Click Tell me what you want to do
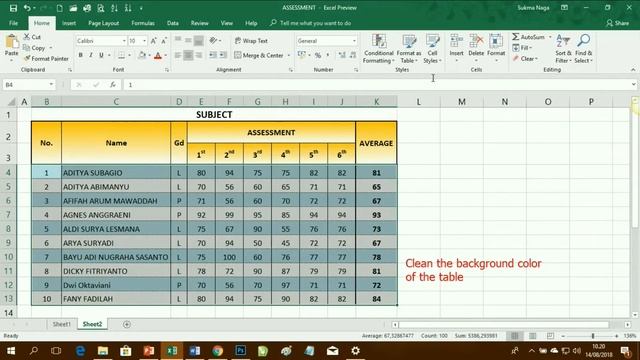Image resolution: width=640 pixels, height=360 pixels. coord(311,23)
